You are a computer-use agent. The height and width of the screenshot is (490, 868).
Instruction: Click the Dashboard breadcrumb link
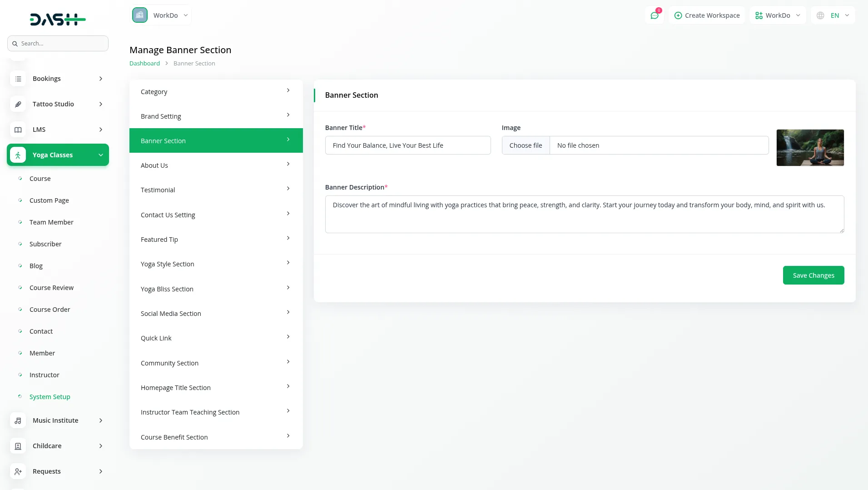[144, 63]
